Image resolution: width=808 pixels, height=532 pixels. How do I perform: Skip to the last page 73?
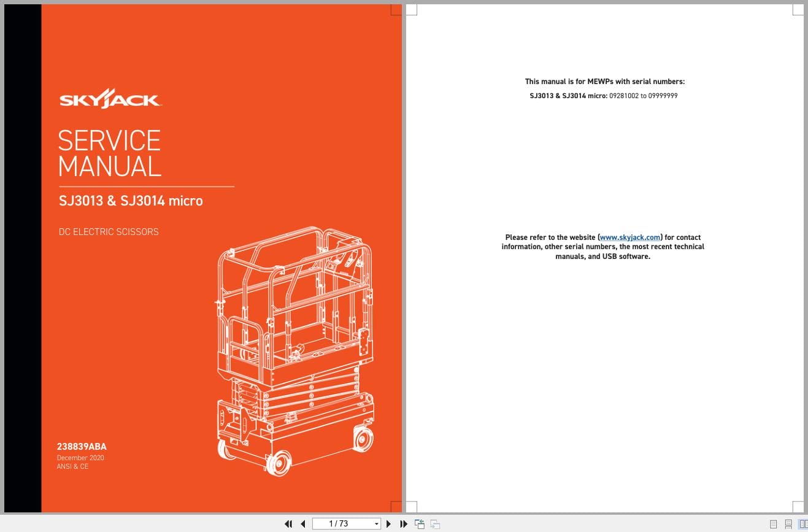click(403, 524)
